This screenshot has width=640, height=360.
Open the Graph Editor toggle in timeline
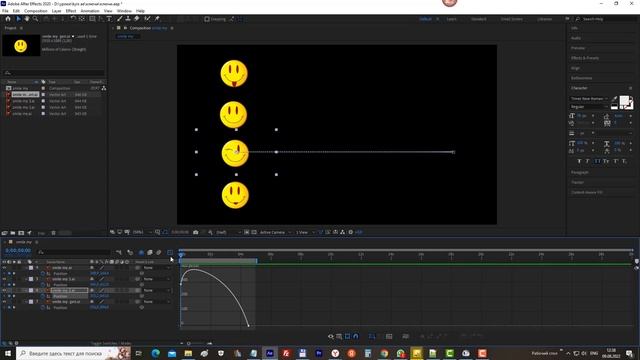coord(170,252)
